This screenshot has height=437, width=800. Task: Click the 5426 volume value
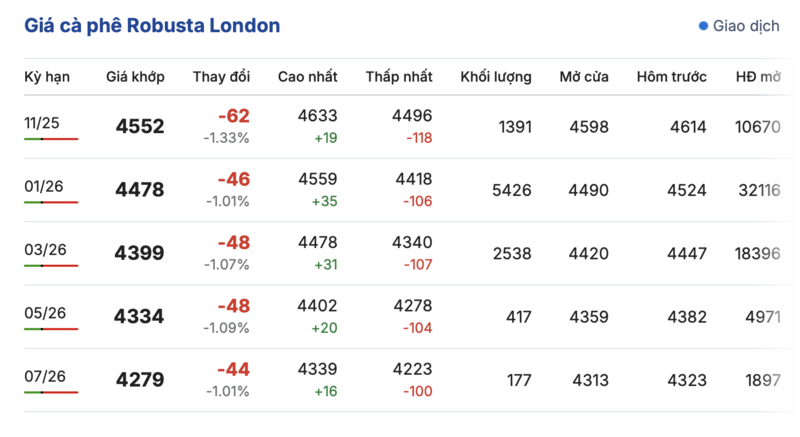click(512, 190)
